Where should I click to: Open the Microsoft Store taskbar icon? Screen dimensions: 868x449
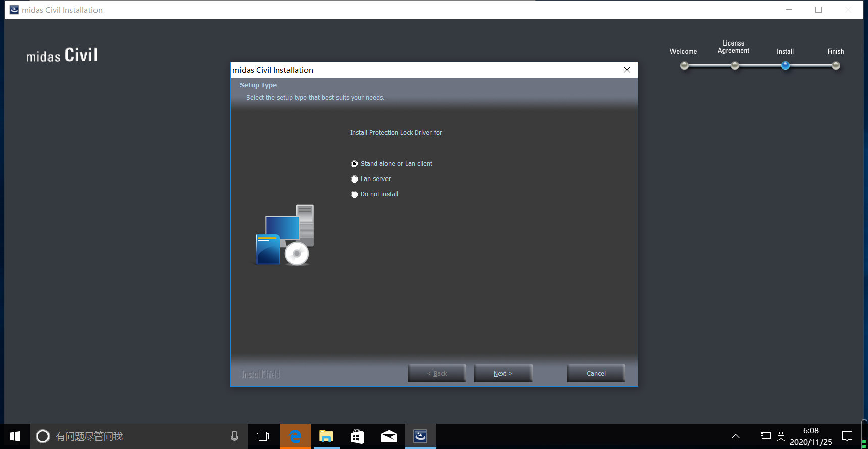358,436
